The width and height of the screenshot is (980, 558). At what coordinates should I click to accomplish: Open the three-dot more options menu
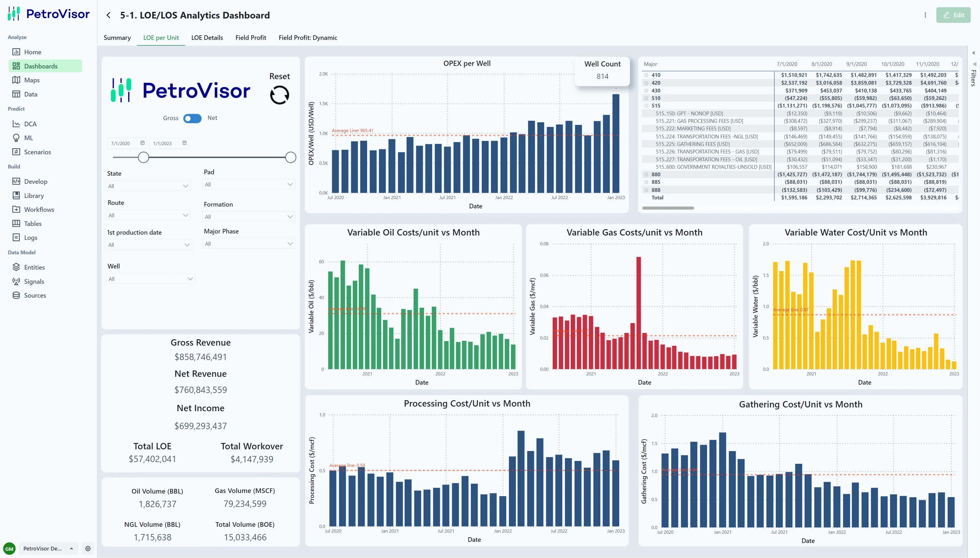tap(925, 15)
